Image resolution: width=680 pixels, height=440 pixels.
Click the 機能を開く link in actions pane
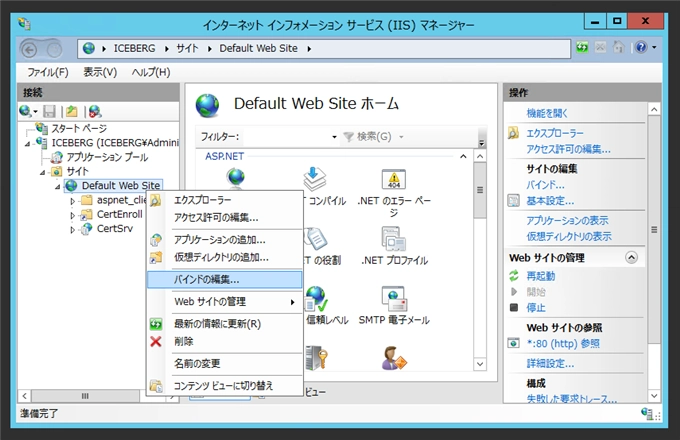pos(547,114)
